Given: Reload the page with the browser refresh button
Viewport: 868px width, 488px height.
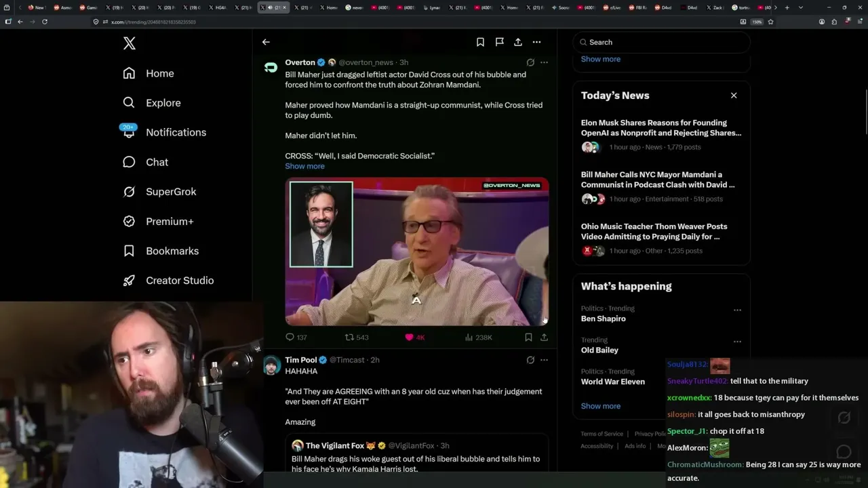Looking at the screenshot, I should click(x=45, y=22).
